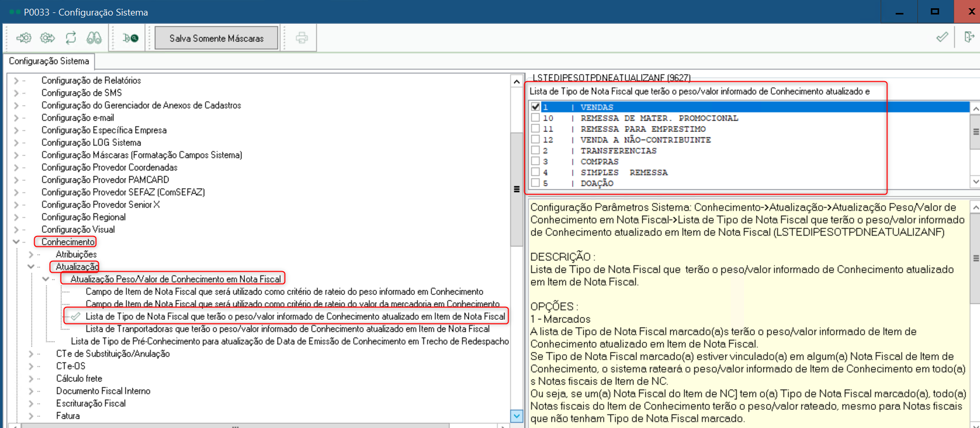The width and height of the screenshot is (980, 428).
Task: Click tree panel scroll down arrow
Action: pyautogui.click(x=516, y=416)
